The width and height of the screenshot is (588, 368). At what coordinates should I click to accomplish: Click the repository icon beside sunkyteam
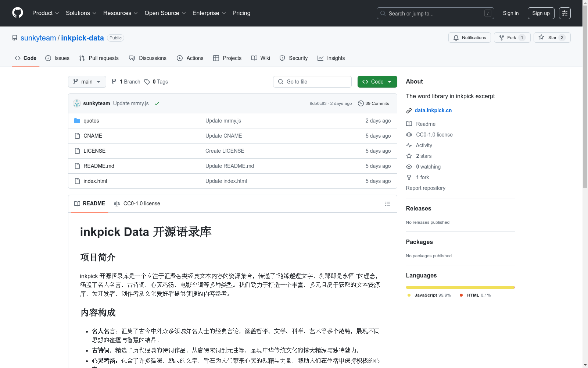coord(15,38)
